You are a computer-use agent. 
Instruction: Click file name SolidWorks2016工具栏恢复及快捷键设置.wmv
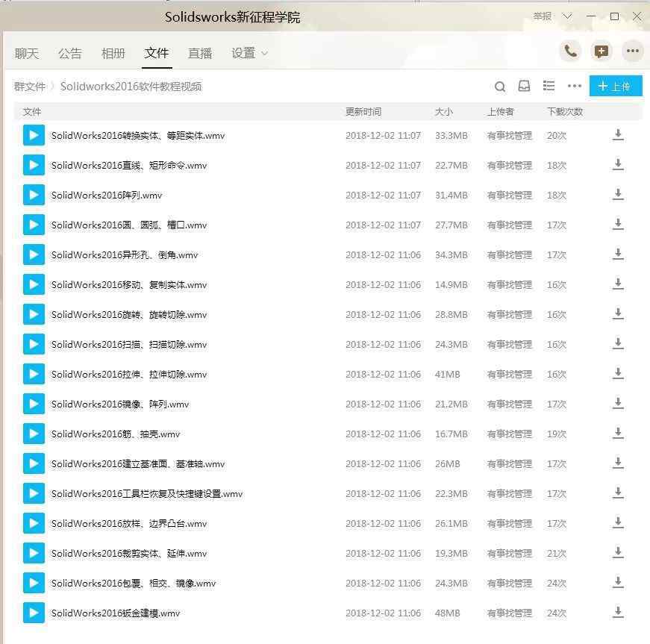pos(147,493)
